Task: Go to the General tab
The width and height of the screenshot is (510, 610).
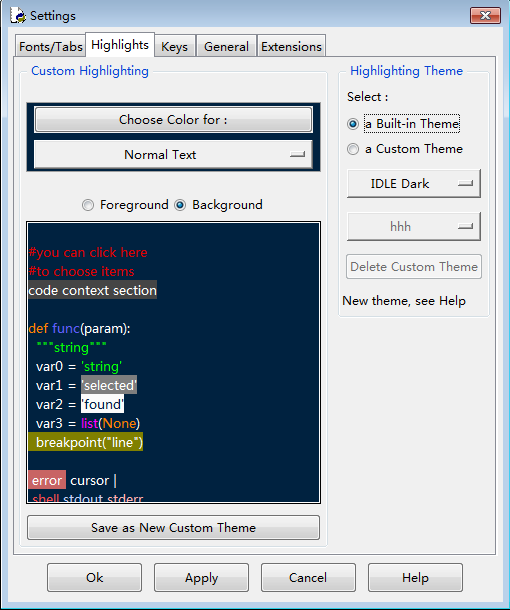Action: pos(226,47)
